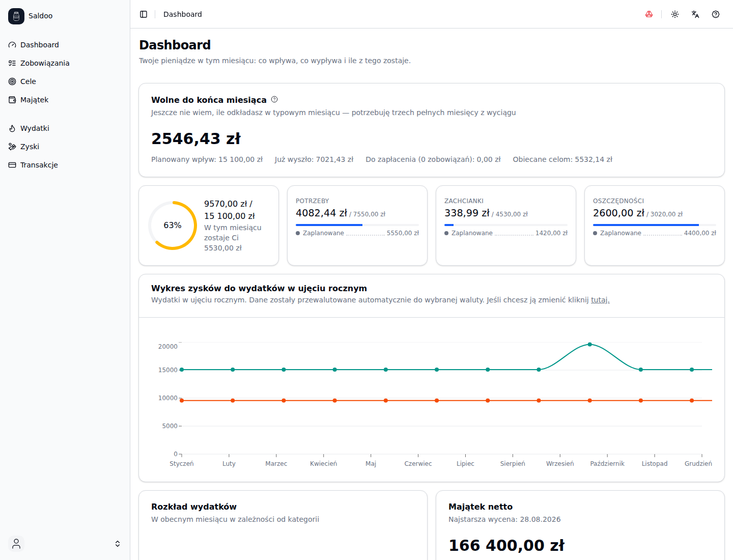Click Obiecane celom: 5532,14 zł
Image resolution: width=733 pixels, height=560 pixels.
(562, 159)
